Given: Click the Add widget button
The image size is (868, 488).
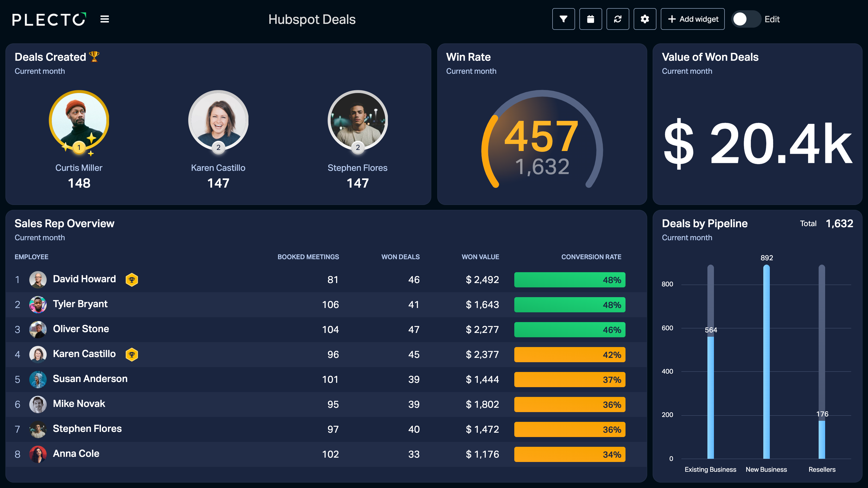Looking at the screenshot, I should pos(693,19).
